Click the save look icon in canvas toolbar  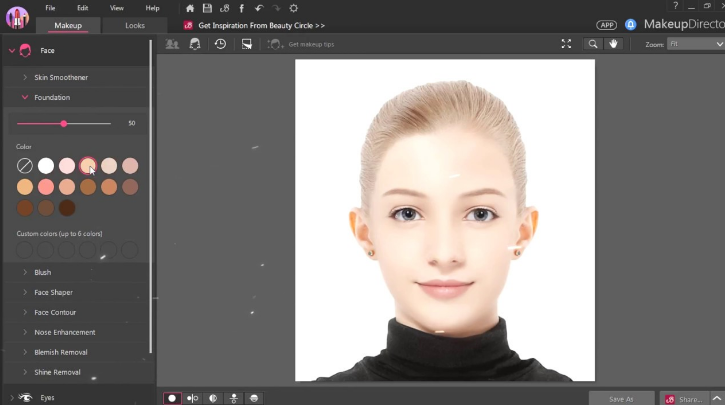pyautogui.click(x=246, y=44)
